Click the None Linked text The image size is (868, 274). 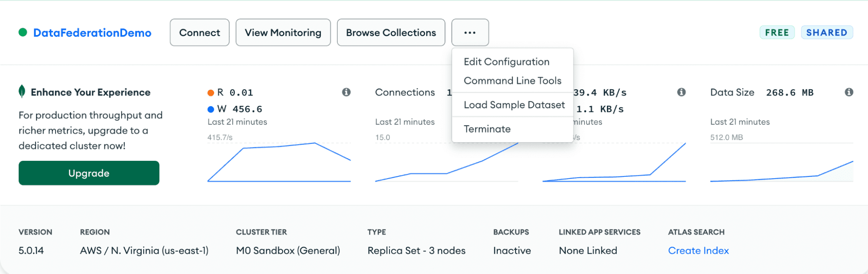coord(588,251)
